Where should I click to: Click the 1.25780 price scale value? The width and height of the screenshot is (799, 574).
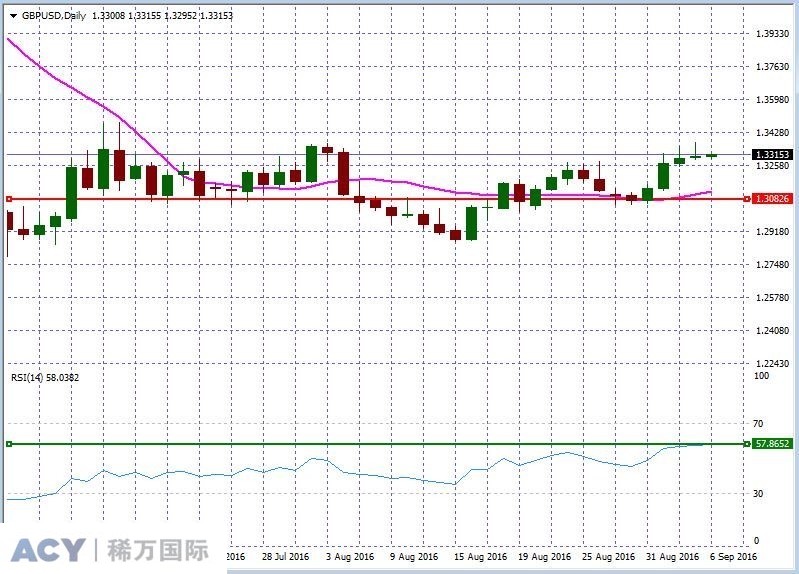pyautogui.click(x=773, y=298)
